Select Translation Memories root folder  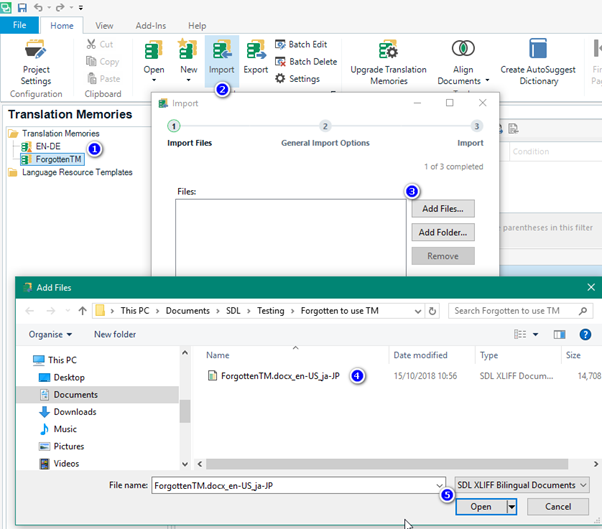54,133
